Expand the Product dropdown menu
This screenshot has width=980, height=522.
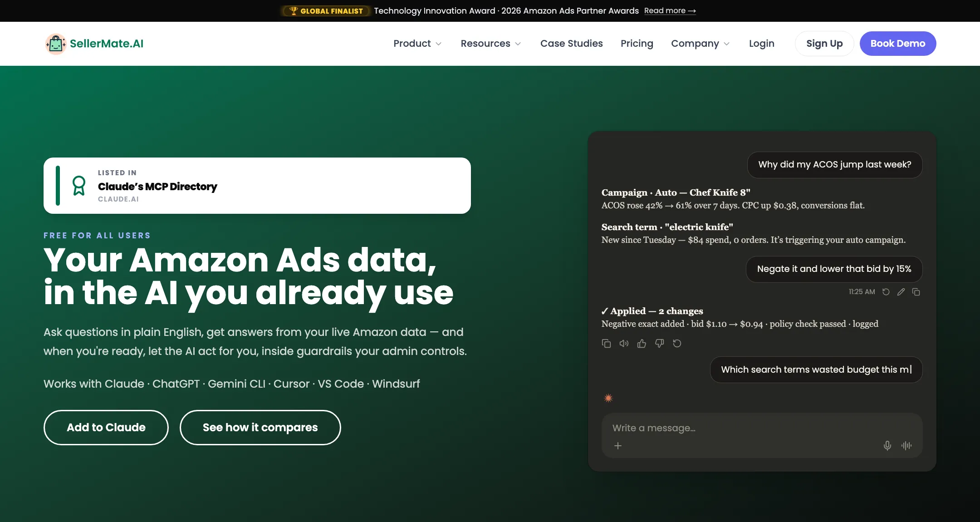(417, 44)
